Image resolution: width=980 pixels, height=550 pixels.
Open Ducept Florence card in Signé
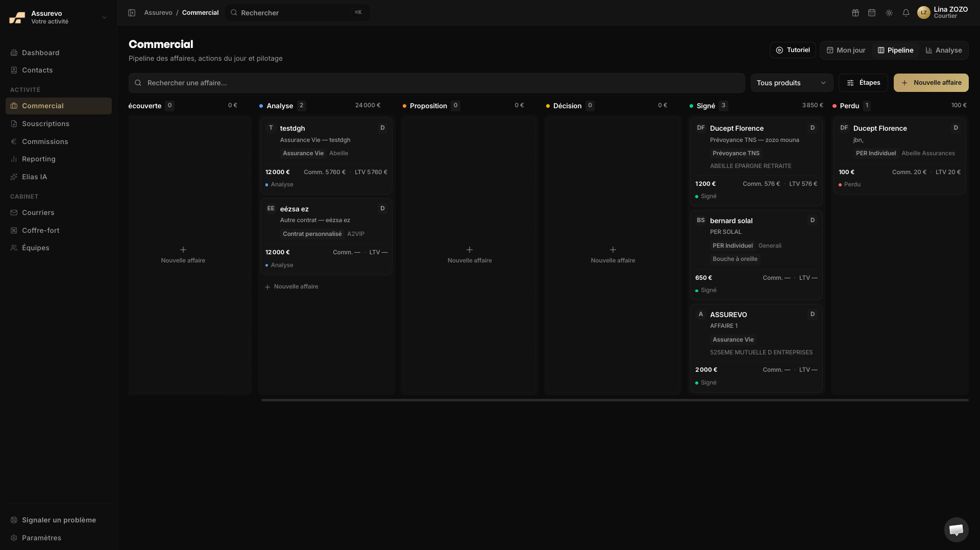(x=756, y=162)
